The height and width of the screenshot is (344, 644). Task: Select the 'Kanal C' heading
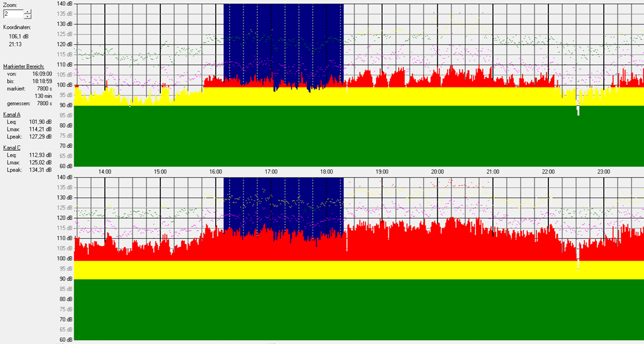12,147
